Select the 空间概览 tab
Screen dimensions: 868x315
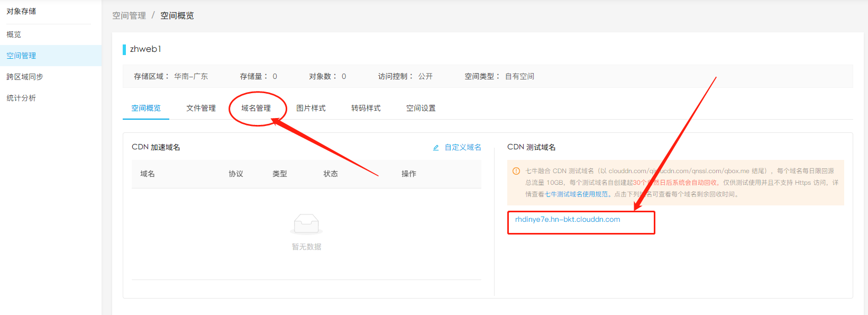pyautogui.click(x=146, y=108)
